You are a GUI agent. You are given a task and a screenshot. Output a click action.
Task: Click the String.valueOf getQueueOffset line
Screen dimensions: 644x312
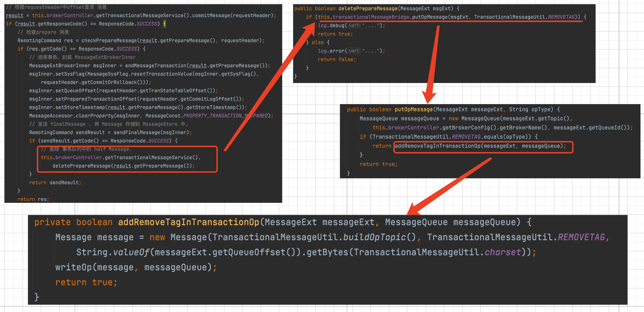coord(306,252)
